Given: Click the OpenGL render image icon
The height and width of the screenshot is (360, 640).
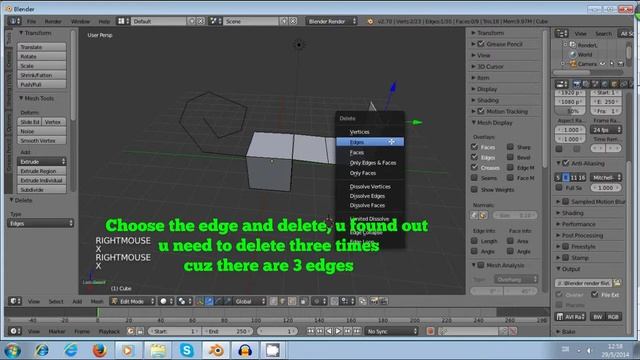Looking at the screenshot, I should 373,301.
